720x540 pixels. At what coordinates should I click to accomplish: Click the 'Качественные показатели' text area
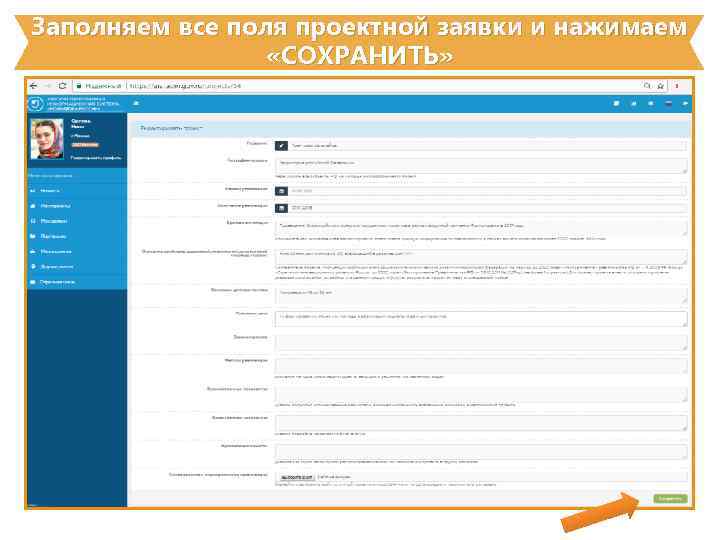click(x=481, y=423)
